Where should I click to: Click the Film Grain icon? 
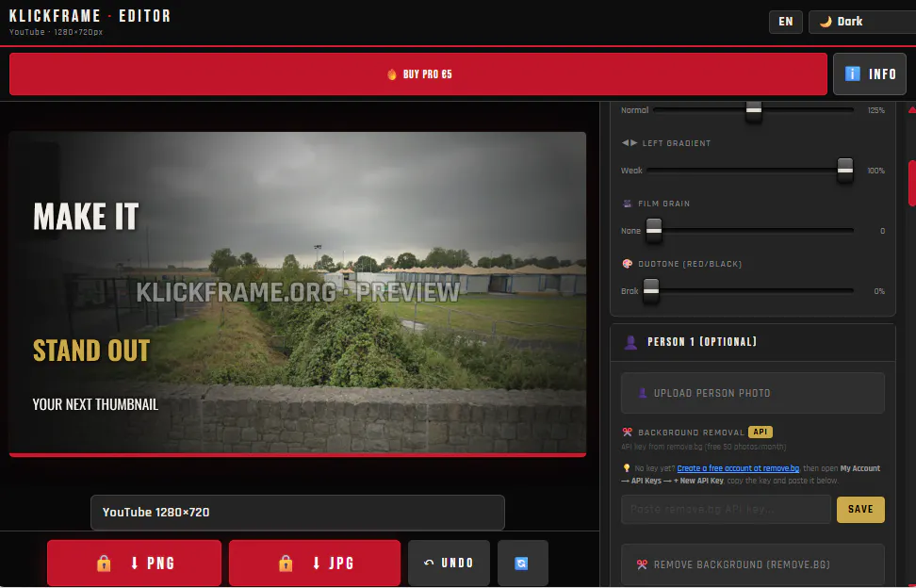628,204
